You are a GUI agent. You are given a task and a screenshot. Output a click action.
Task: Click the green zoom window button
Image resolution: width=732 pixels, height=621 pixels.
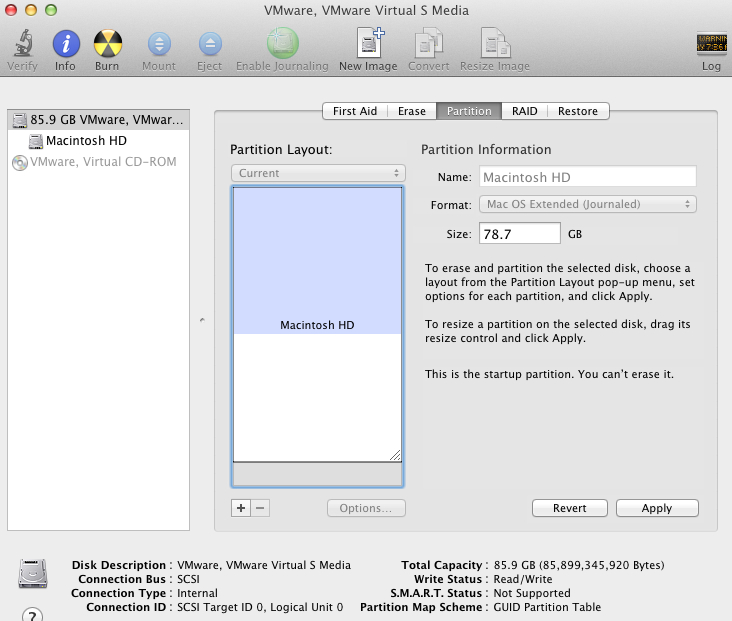click(x=51, y=10)
